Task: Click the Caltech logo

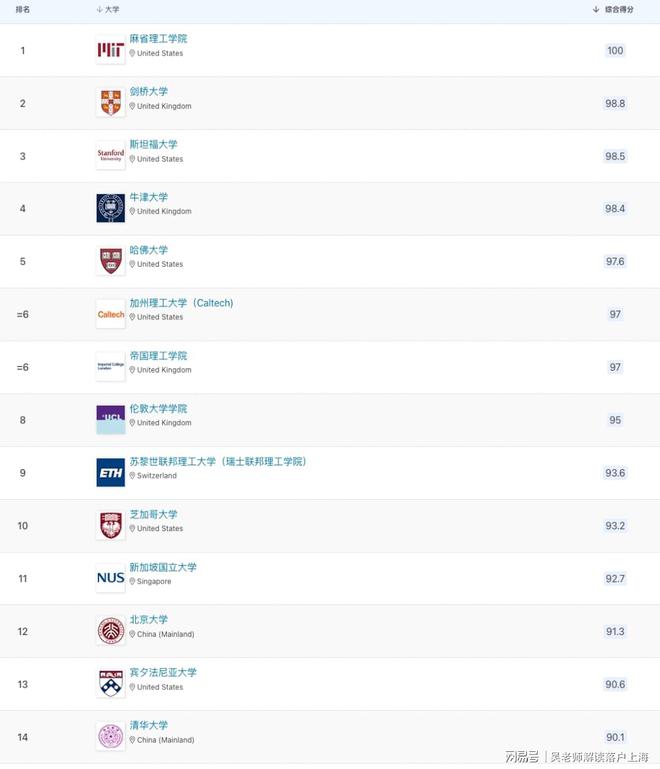Action: 110,314
